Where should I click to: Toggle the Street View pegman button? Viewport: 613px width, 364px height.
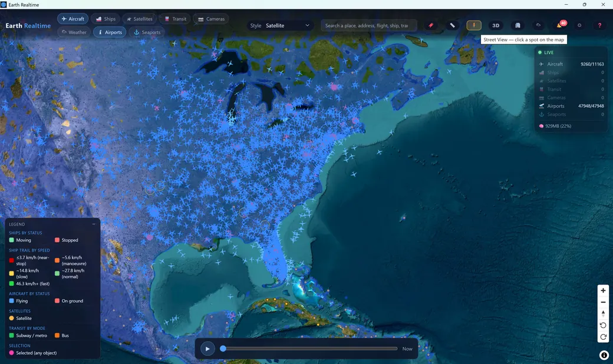coord(474,25)
